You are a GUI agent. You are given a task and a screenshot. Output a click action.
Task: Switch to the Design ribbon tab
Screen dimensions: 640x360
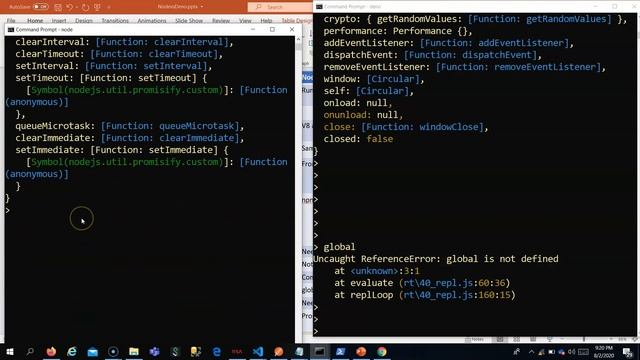(x=84, y=20)
